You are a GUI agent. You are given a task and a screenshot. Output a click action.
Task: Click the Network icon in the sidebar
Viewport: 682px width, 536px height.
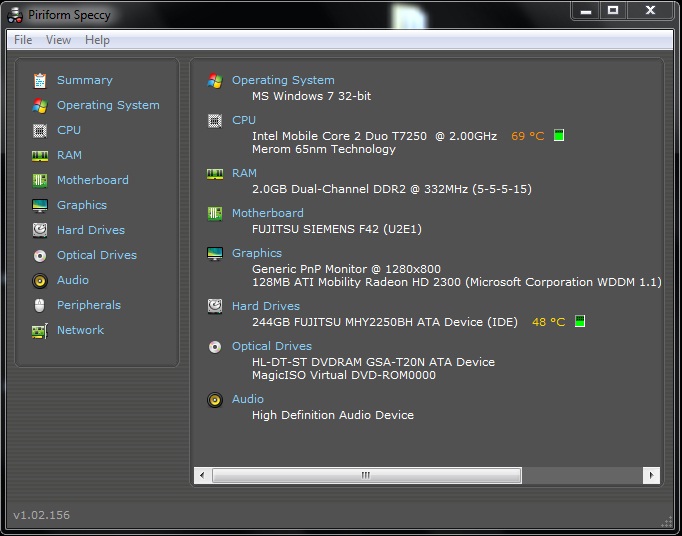pyautogui.click(x=40, y=330)
